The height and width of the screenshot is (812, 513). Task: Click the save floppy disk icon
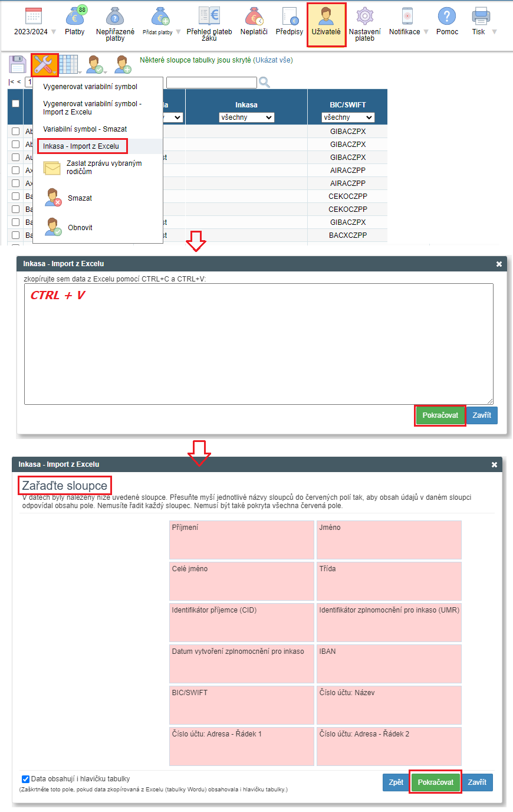click(x=18, y=64)
